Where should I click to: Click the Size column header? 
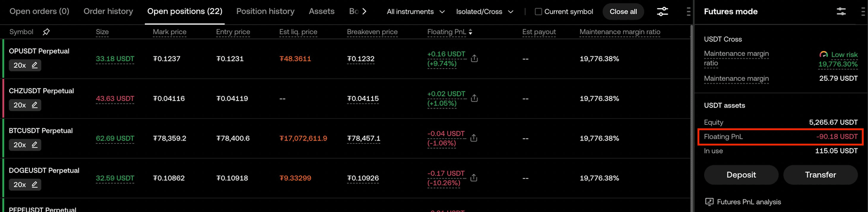pyautogui.click(x=102, y=32)
